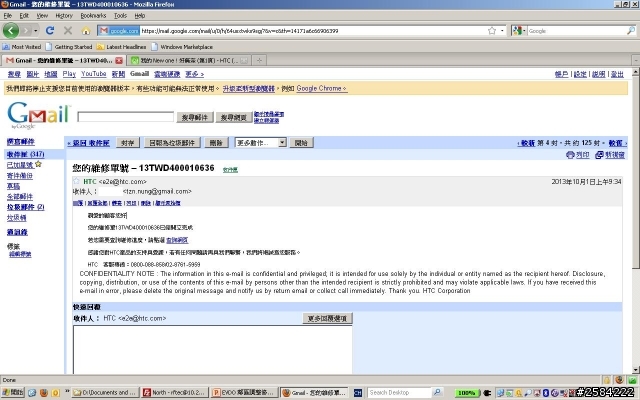Click the print icon link at top right
The width and height of the screenshot is (640, 400).
tap(578, 155)
